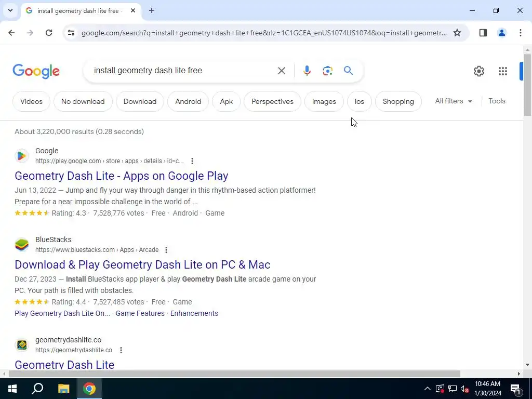The width and height of the screenshot is (532, 399).
Task: Click the Chrome taskbar icon
Action: (x=89, y=389)
